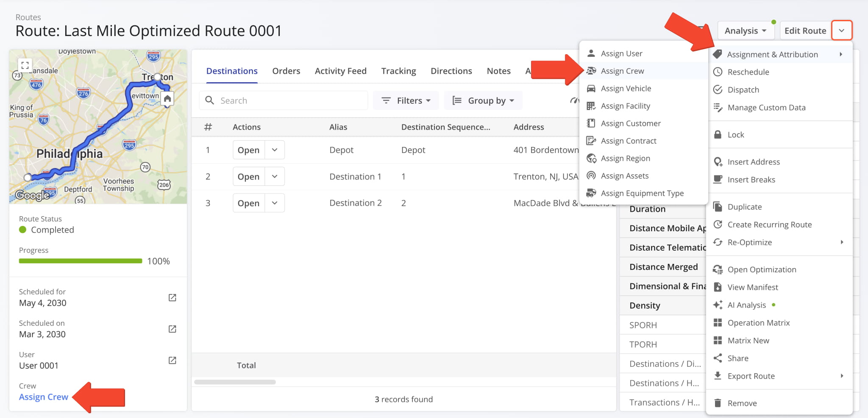Click the Share icon
This screenshot has width=868, height=418.
coord(718,358)
